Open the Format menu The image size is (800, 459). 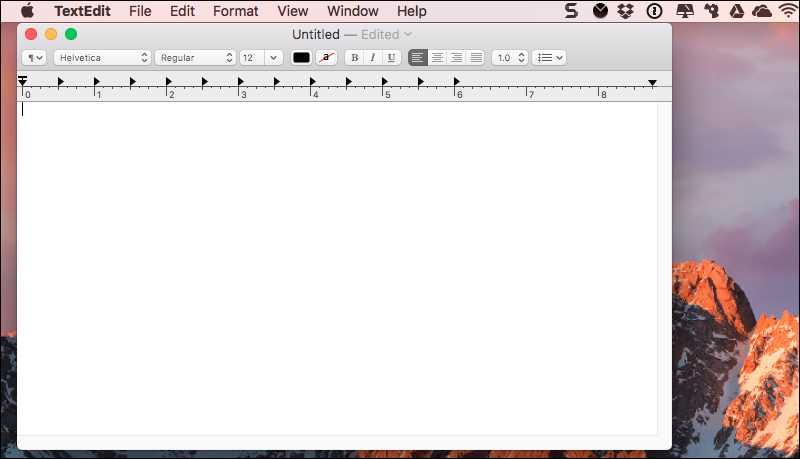235,11
